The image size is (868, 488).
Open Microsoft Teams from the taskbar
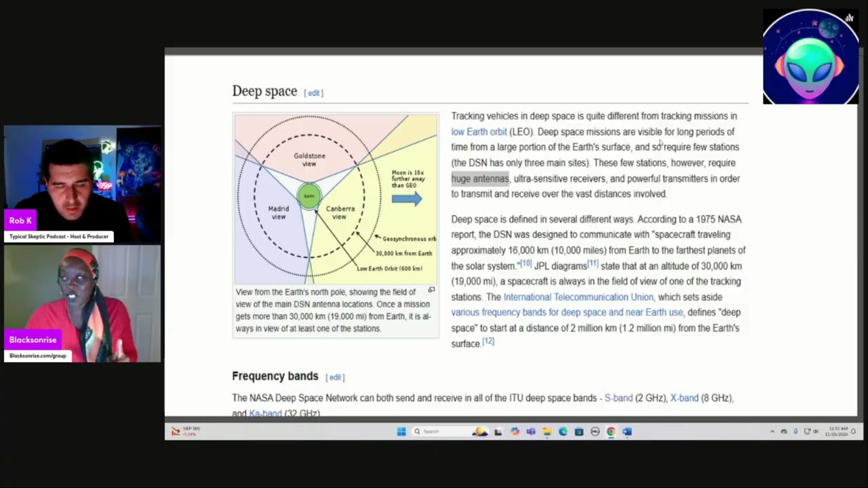tap(531, 431)
